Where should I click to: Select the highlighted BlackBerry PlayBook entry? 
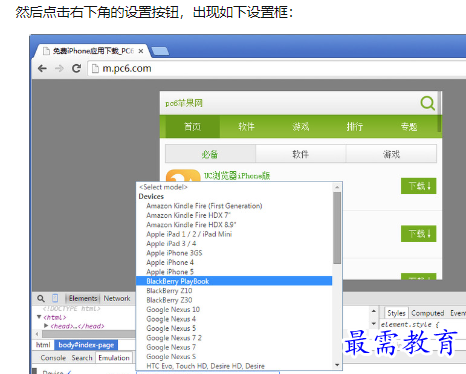[234, 281]
